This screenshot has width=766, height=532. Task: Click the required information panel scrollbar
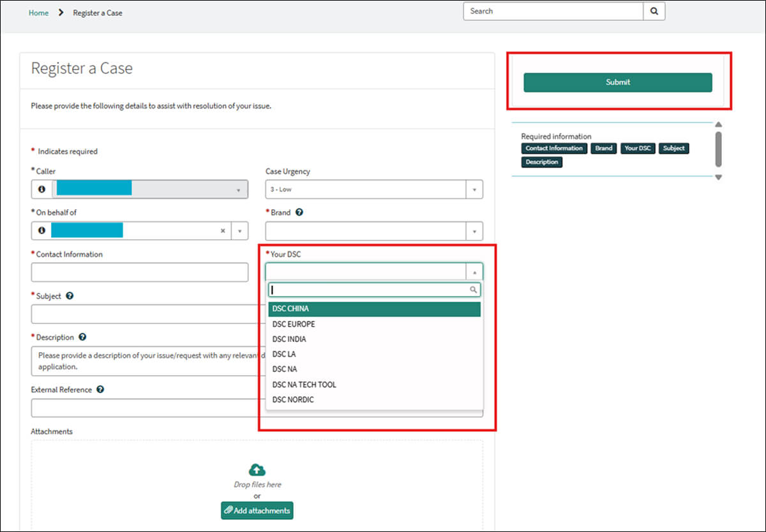coord(718,149)
